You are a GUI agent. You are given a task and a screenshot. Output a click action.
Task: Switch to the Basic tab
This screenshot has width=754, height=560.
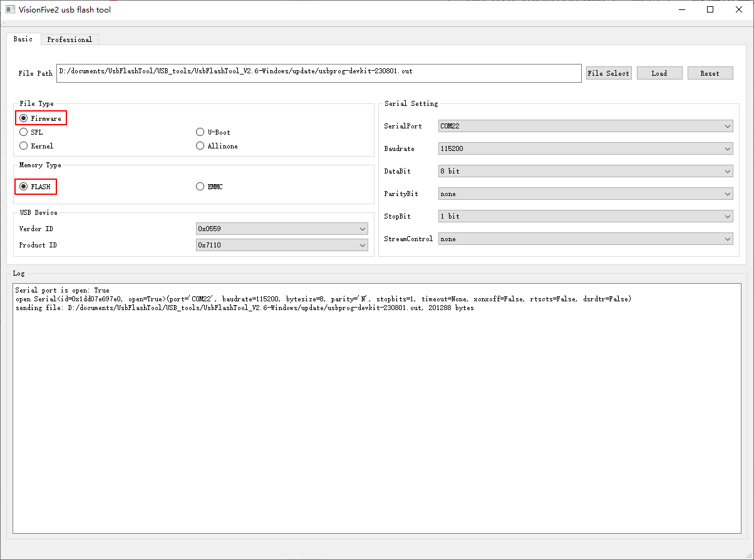pos(23,39)
